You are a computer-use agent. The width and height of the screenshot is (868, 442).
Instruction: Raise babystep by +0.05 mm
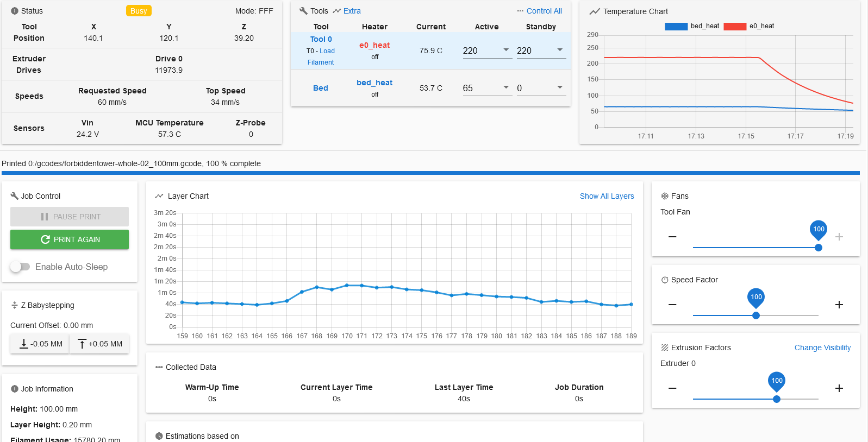99,344
